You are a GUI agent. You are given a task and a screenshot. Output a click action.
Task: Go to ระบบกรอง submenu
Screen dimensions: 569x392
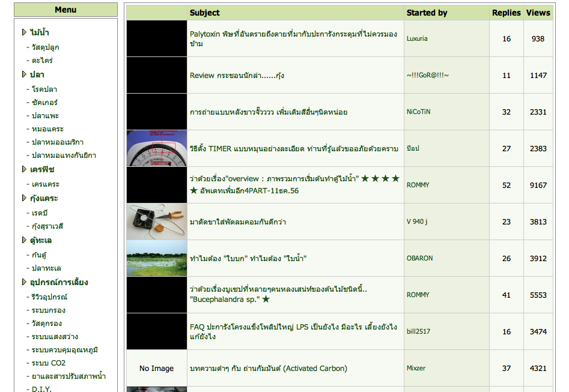(48, 310)
